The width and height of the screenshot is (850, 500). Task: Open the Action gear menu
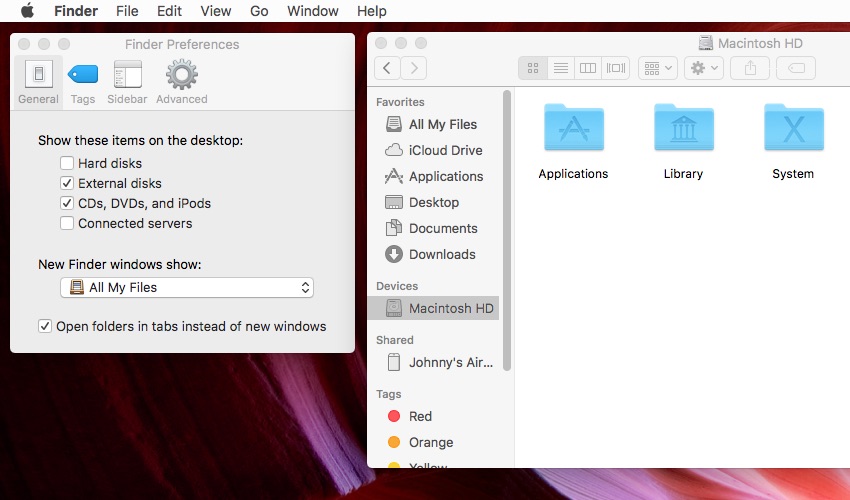pos(704,68)
